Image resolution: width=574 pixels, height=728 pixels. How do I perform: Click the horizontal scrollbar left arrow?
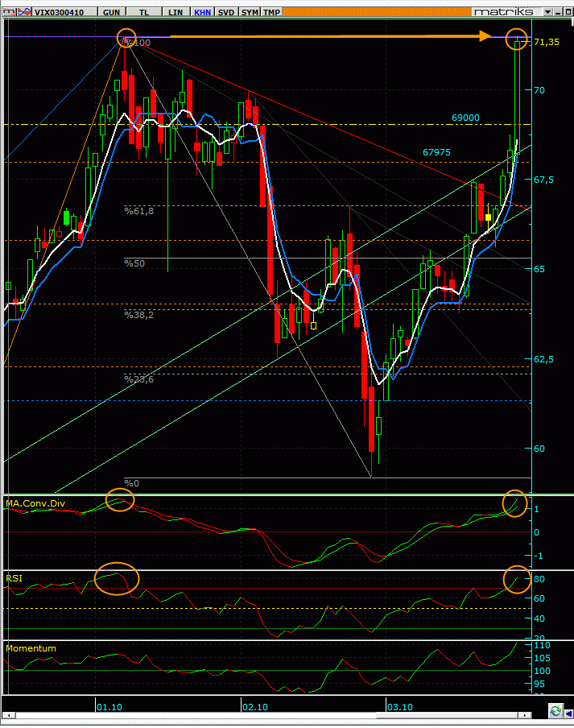pyautogui.click(x=8, y=715)
